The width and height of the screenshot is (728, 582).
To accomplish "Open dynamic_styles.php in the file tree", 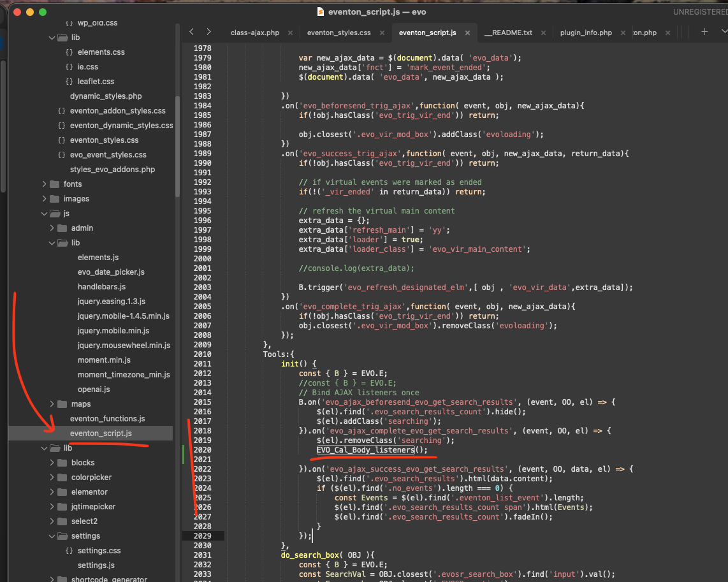I will (106, 96).
